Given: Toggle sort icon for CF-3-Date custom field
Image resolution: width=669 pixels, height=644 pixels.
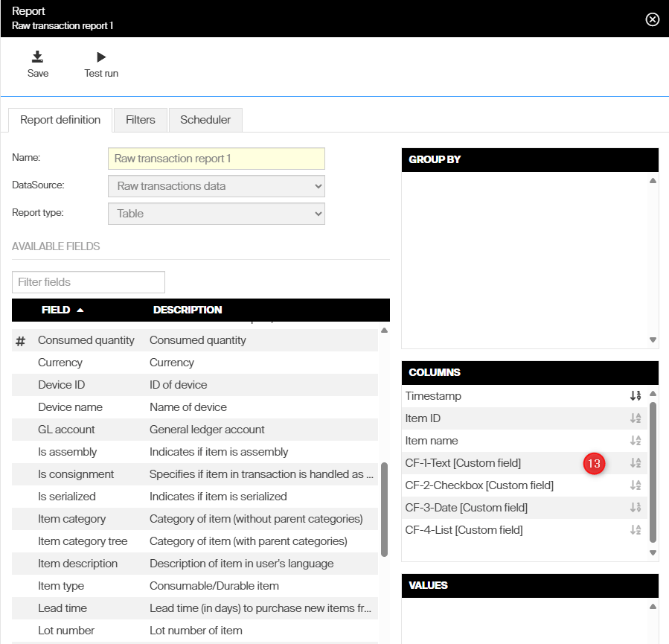Looking at the screenshot, I should click(x=635, y=508).
